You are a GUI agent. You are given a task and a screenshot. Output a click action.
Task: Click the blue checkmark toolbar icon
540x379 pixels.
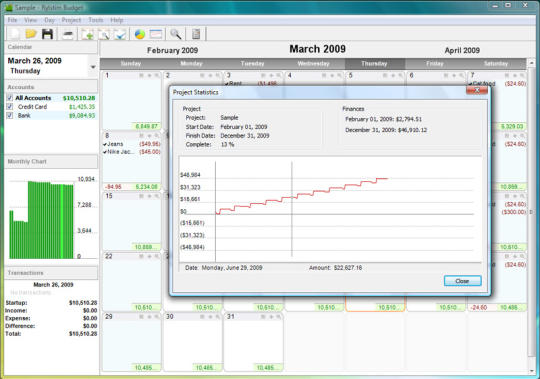pos(120,34)
